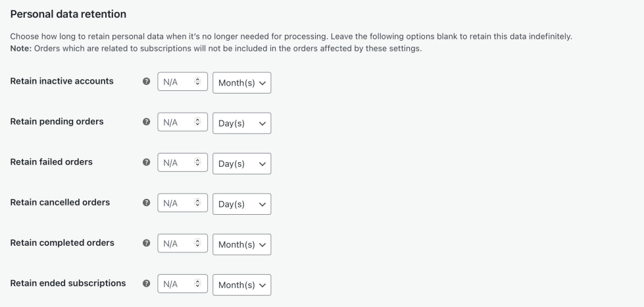Click number stepper arrows for completed orders
Viewport: 644px width, 307px height.
click(198, 244)
